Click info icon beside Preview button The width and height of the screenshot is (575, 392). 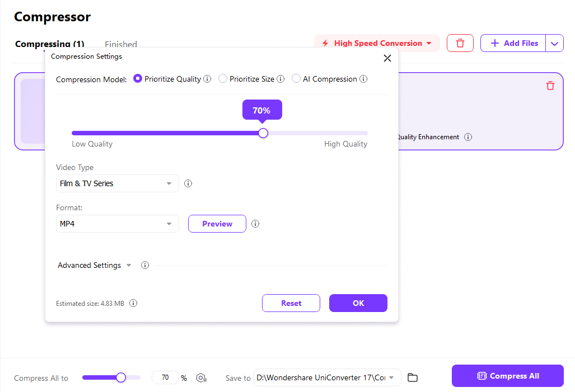click(255, 224)
